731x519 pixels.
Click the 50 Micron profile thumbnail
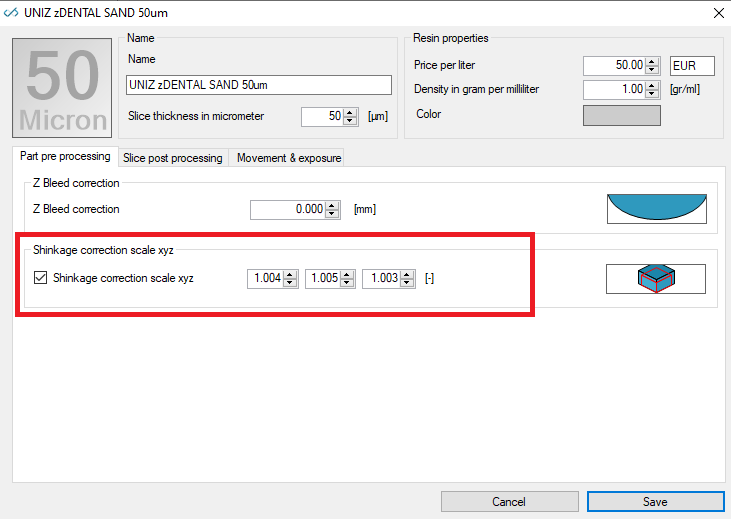point(62,88)
